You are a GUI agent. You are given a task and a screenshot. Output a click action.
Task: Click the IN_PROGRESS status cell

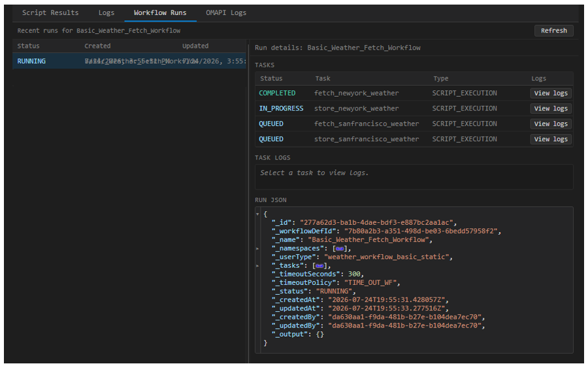[x=281, y=108]
